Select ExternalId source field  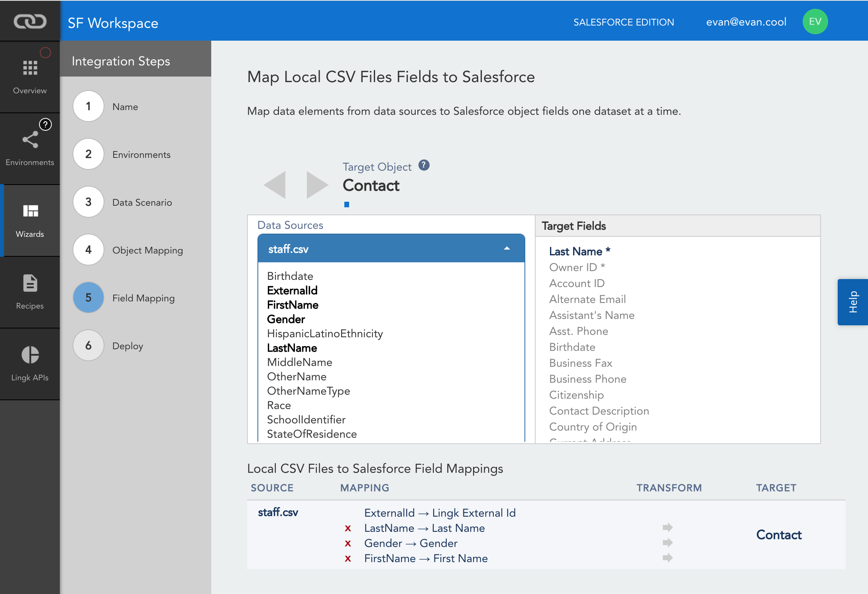[292, 290]
